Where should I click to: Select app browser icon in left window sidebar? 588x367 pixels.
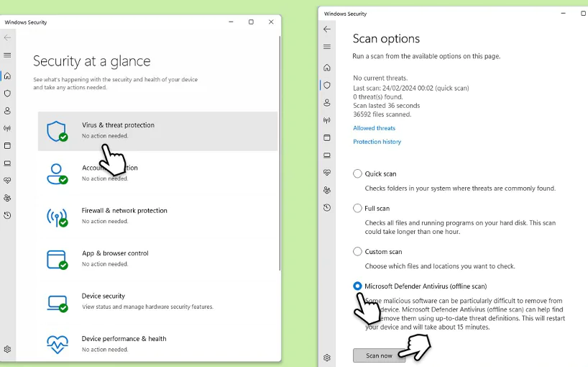point(7,145)
